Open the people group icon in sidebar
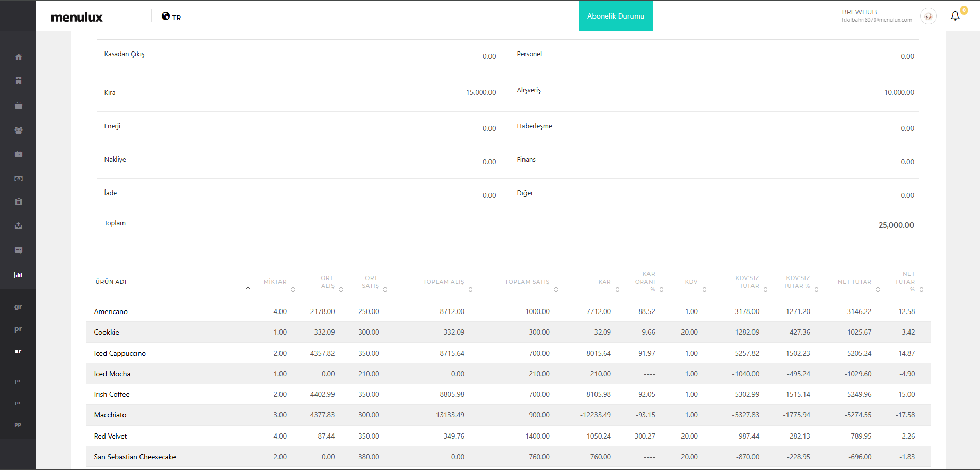Viewport: 980px width, 470px height. tap(19, 130)
